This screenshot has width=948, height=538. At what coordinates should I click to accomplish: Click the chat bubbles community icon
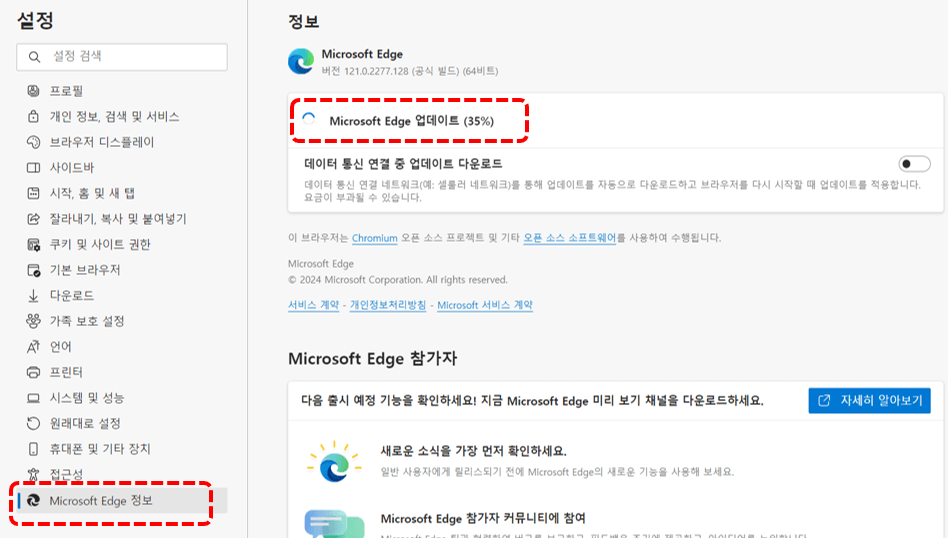click(x=334, y=523)
